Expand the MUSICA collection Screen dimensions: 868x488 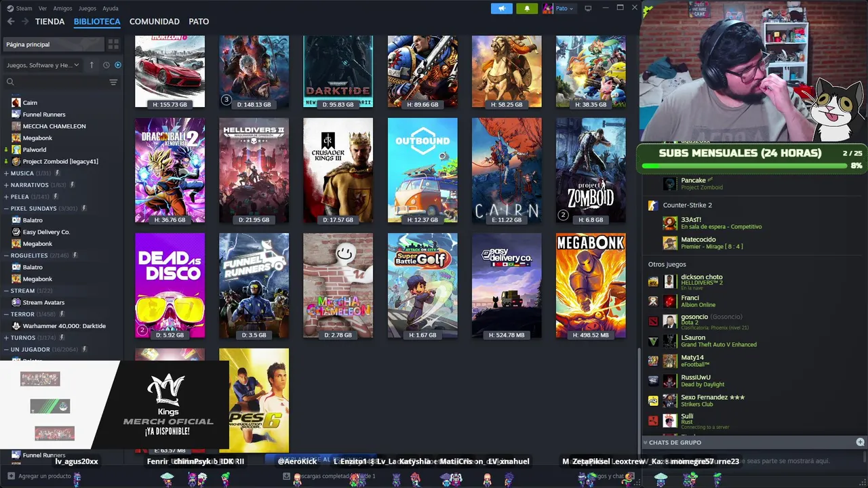click(5, 174)
